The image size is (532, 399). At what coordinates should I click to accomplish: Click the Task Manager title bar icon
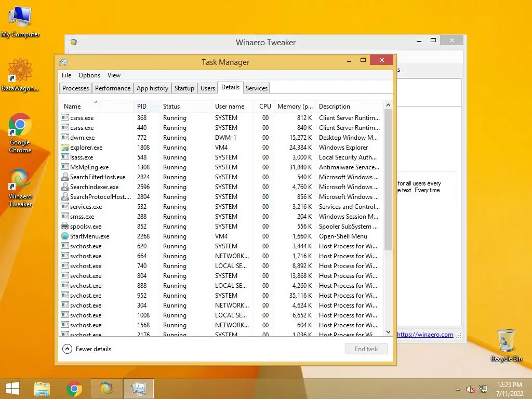pos(63,62)
